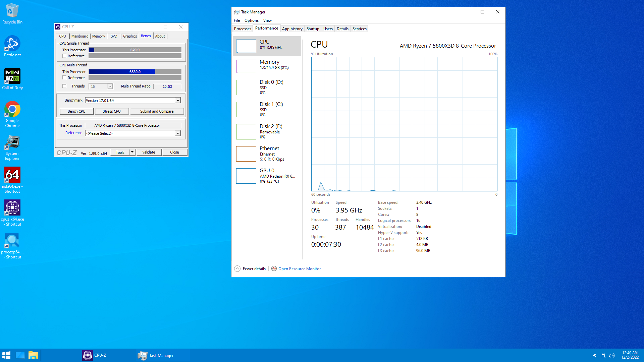Switch to App history tab

pyautogui.click(x=292, y=29)
